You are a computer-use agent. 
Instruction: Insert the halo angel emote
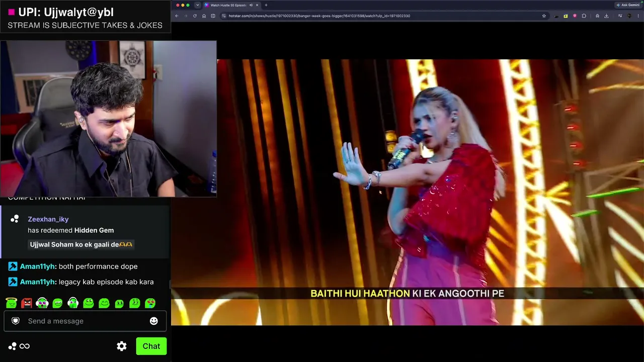coord(11,303)
